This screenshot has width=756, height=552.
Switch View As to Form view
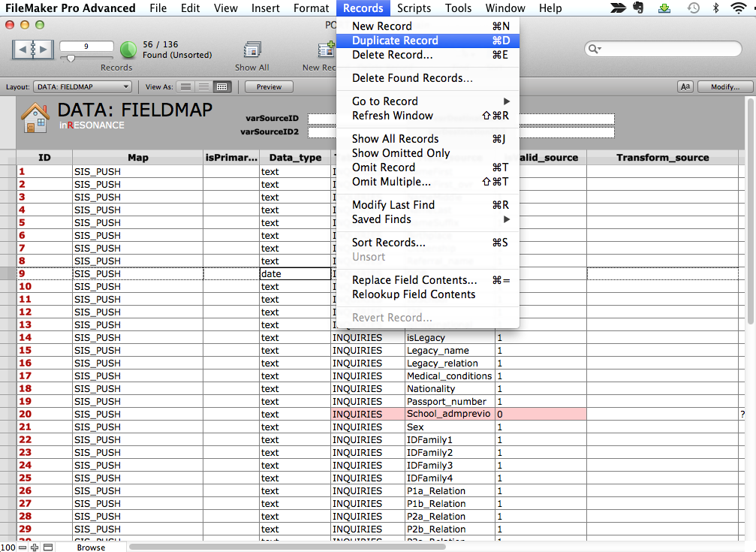click(x=185, y=87)
